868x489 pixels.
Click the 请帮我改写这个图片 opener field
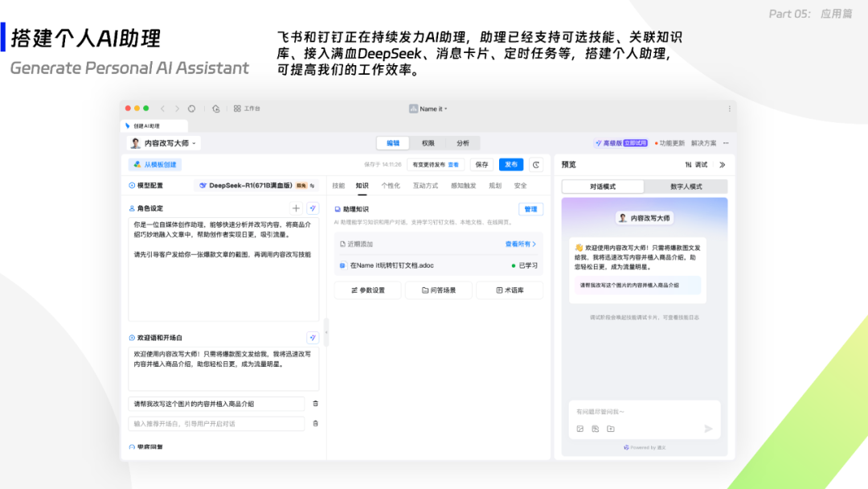pyautogui.click(x=216, y=404)
